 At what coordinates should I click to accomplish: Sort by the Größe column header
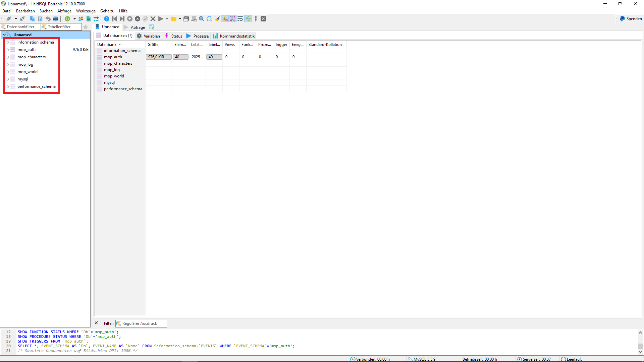[159, 45]
